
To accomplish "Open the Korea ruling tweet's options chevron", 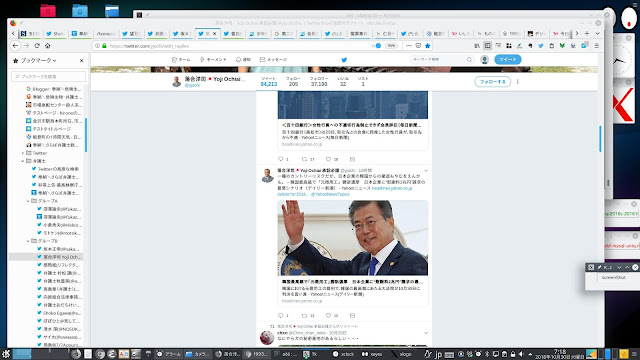I will coord(426,171).
